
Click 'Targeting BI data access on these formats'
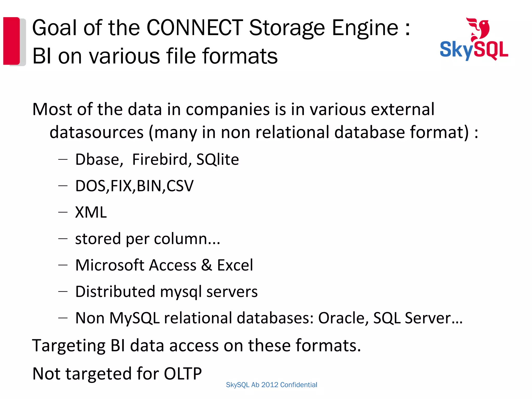196,346
